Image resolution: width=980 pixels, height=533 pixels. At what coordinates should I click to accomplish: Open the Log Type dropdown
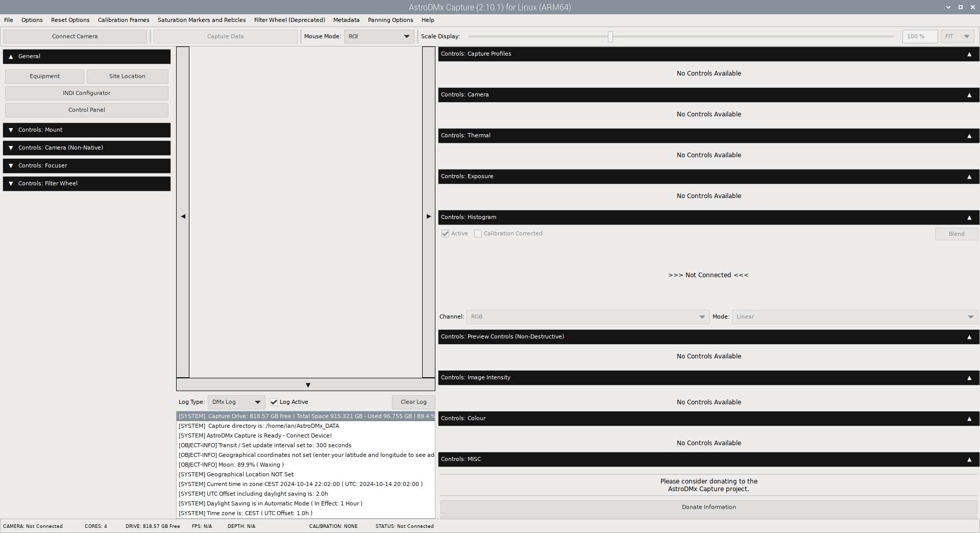236,402
